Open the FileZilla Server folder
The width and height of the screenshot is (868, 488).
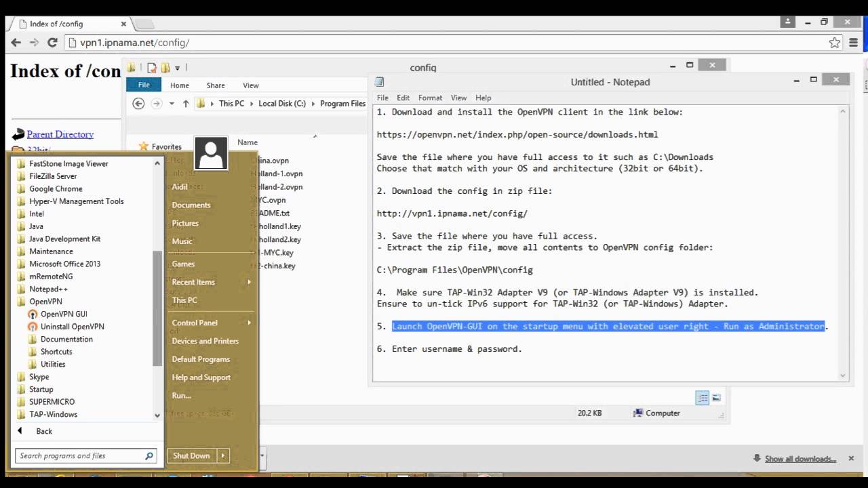[53, 176]
